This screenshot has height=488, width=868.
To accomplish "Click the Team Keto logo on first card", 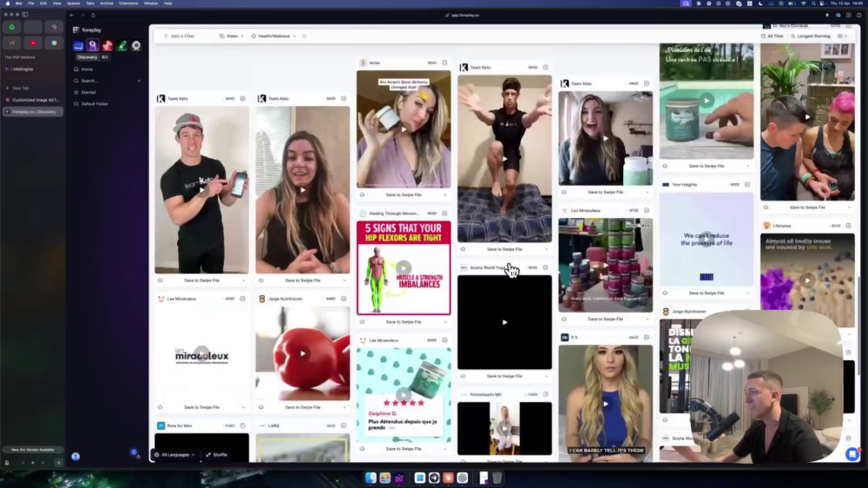I will click(x=161, y=99).
